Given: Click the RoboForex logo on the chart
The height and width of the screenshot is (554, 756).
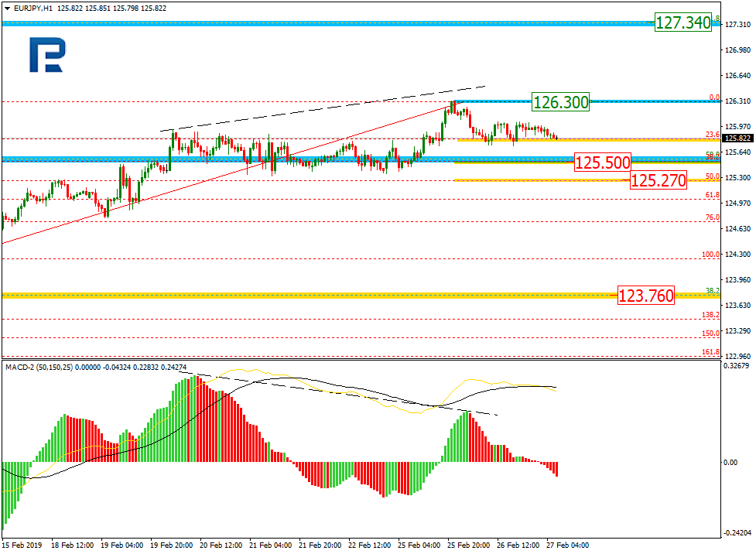Looking at the screenshot, I should click(47, 55).
